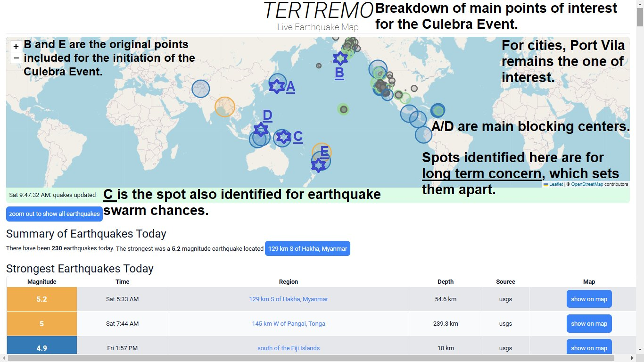
Task: Click the Summary of Earthquakes Today heading
Action: (x=86, y=234)
